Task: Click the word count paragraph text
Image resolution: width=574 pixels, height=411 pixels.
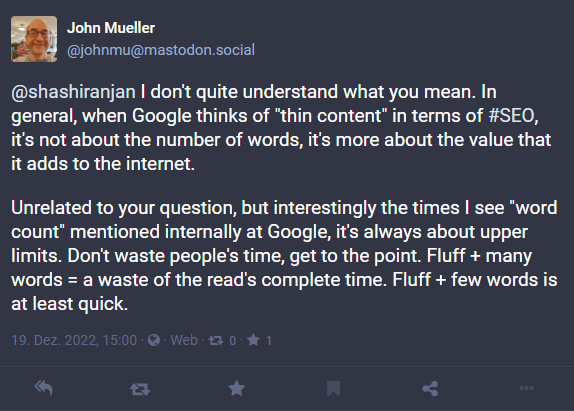Action: pyautogui.click(x=284, y=255)
